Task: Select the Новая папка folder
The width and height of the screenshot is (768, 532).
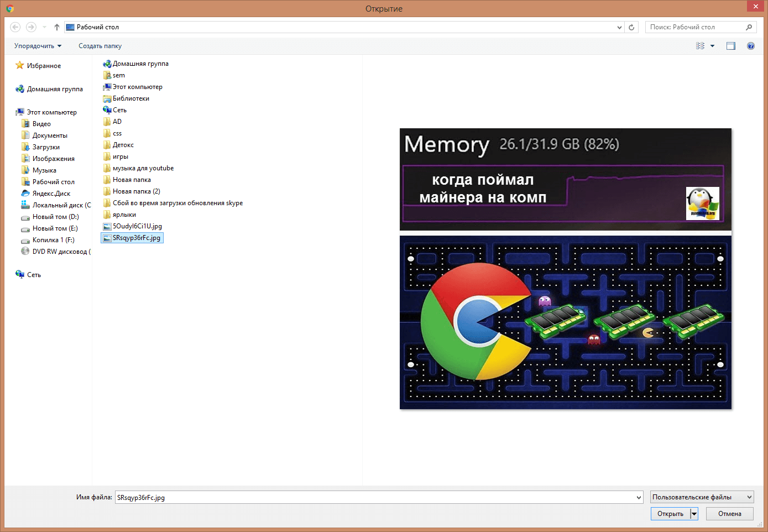Action: (x=127, y=180)
